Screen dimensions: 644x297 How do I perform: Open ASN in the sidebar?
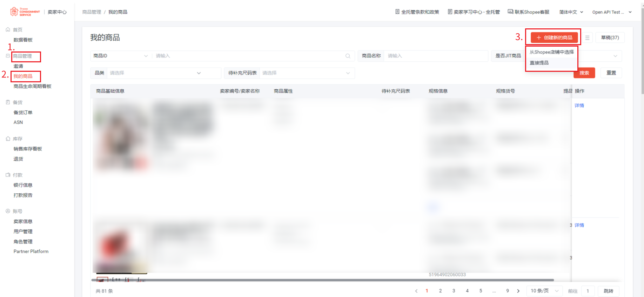18,122
